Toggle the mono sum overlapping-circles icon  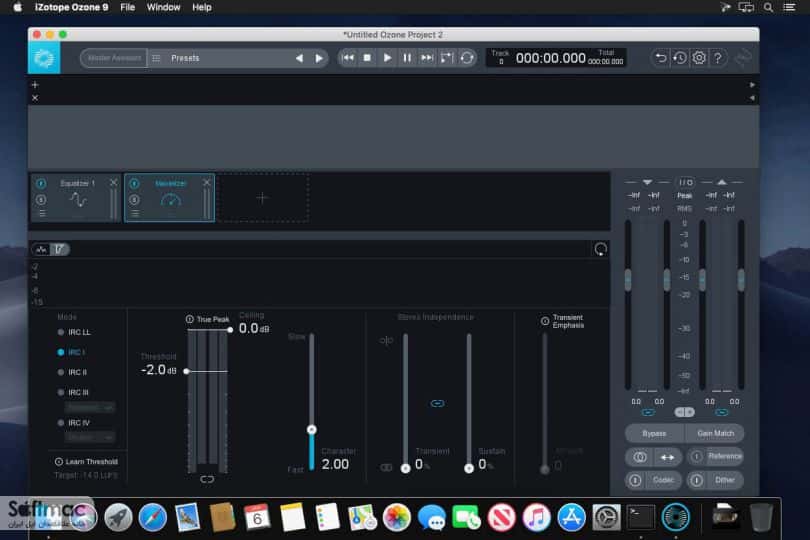tap(640, 457)
